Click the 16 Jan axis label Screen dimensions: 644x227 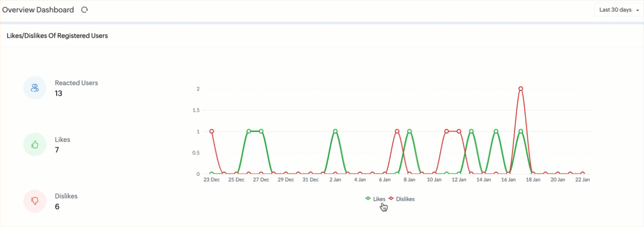[x=508, y=180]
